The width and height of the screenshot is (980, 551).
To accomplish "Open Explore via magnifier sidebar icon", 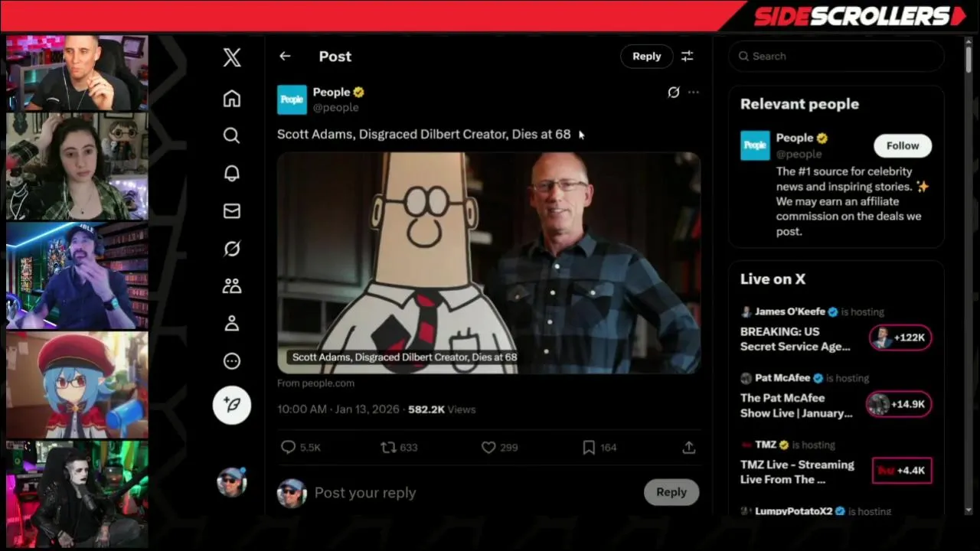I will (232, 135).
